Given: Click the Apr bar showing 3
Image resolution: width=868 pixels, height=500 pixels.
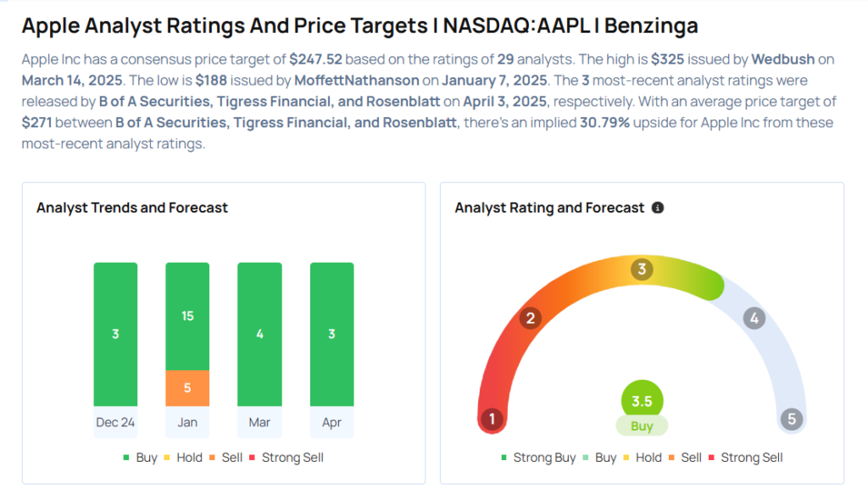Looking at the screenshot, I should [x=331, y=334].
